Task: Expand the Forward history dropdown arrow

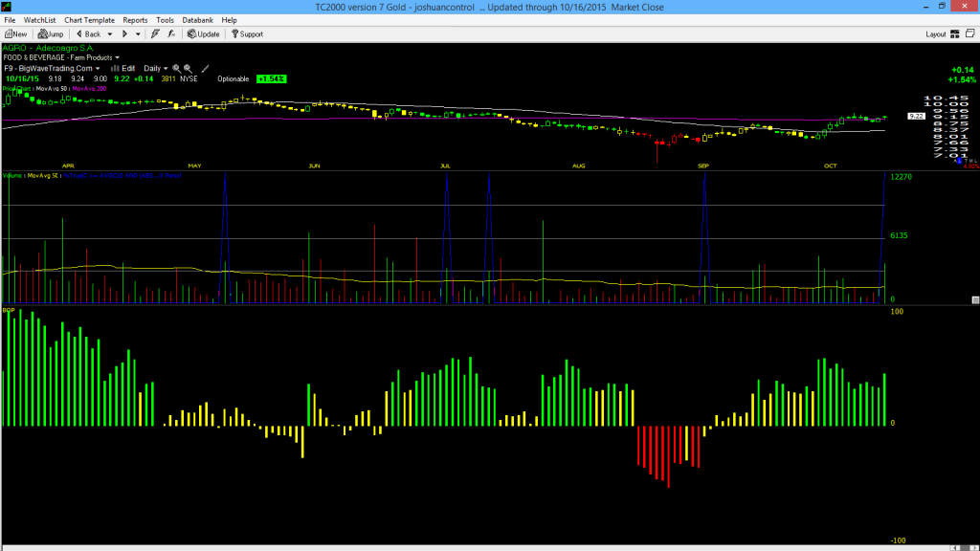Action: (138, 34)
